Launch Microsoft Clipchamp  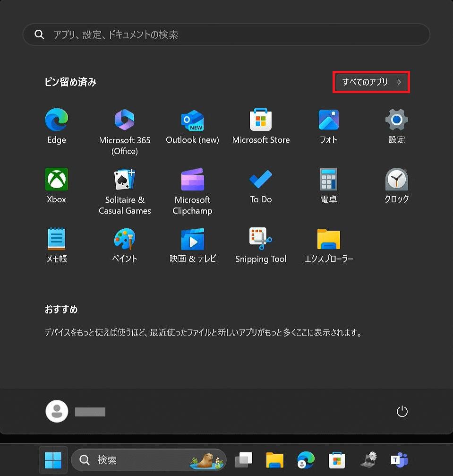192,191
